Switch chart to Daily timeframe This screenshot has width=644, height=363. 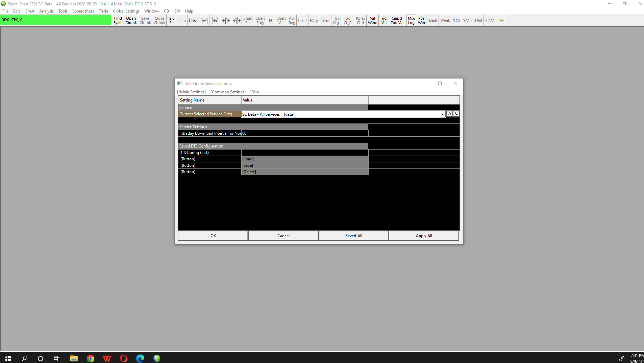pyautogui.click(x=433, y=21)
